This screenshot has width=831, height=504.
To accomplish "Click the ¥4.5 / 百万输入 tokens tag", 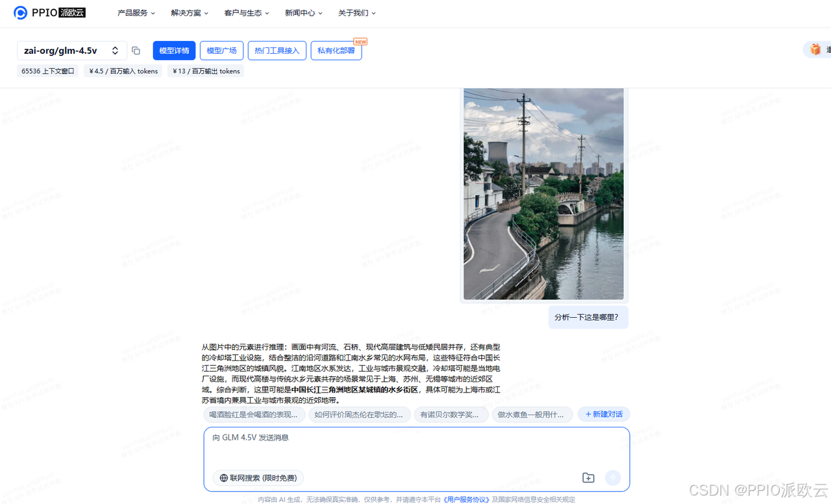I will click(x=123, y=71).
